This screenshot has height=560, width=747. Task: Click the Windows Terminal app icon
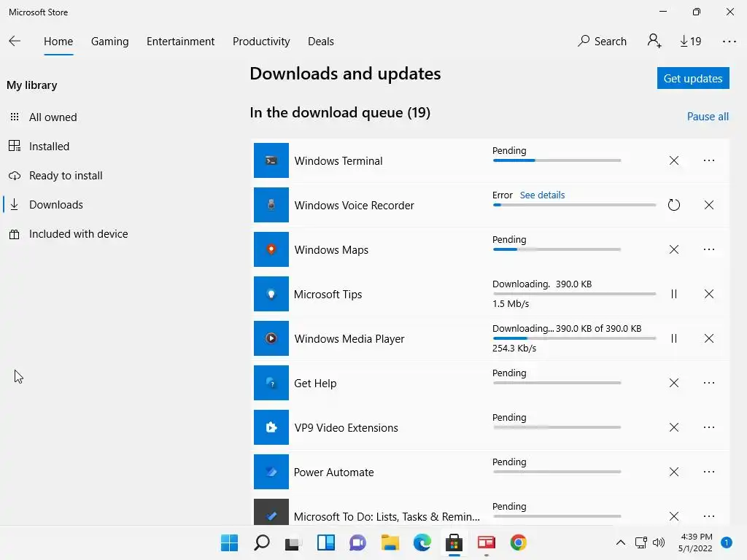pos(271,160)
